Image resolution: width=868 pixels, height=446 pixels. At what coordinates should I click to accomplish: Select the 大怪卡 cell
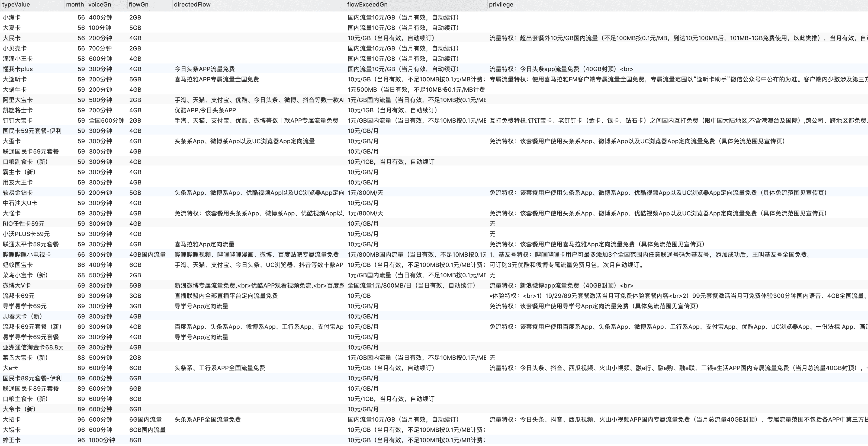click(x=11, y=214)
